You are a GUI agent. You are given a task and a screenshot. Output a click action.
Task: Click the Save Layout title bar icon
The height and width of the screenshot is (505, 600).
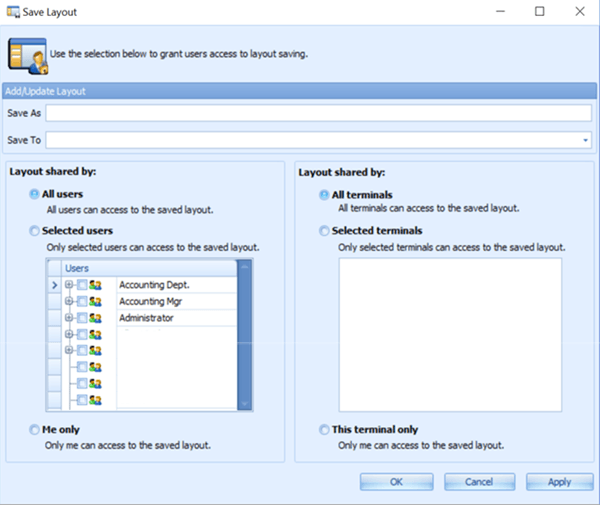pyautogui.click(x=13, y=12)
